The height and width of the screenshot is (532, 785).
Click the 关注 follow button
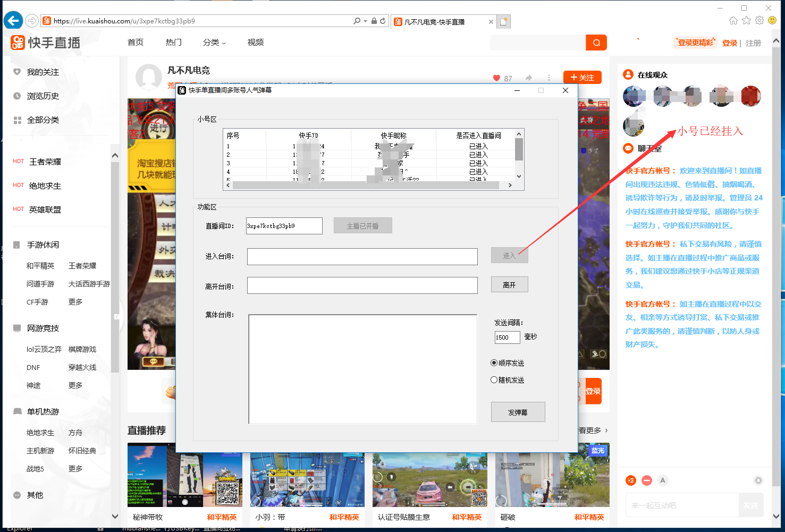click(x=583, y=78)
